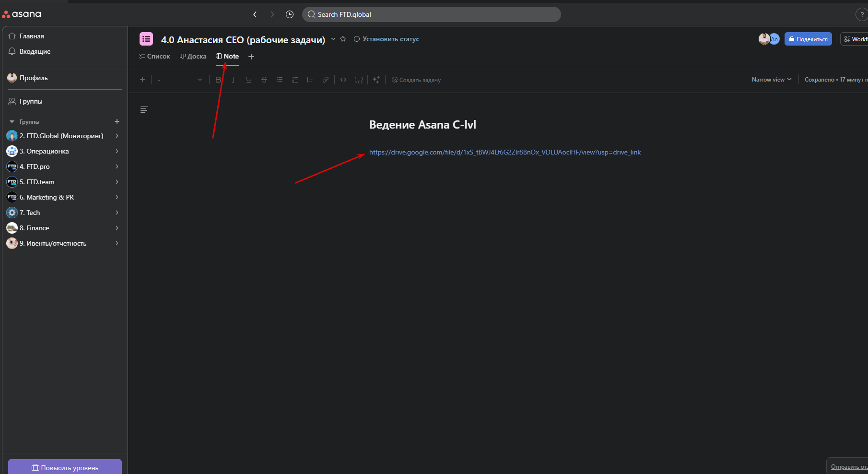This screenshot has height=474, width=868.
Task: Open the drive.google.com file link
Action: 505,152
